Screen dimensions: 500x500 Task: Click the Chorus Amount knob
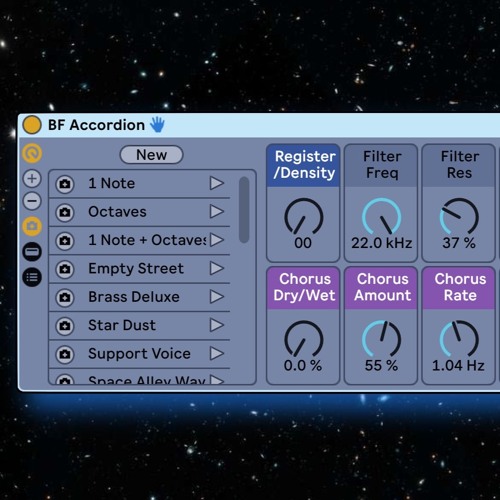pos(381,339)
